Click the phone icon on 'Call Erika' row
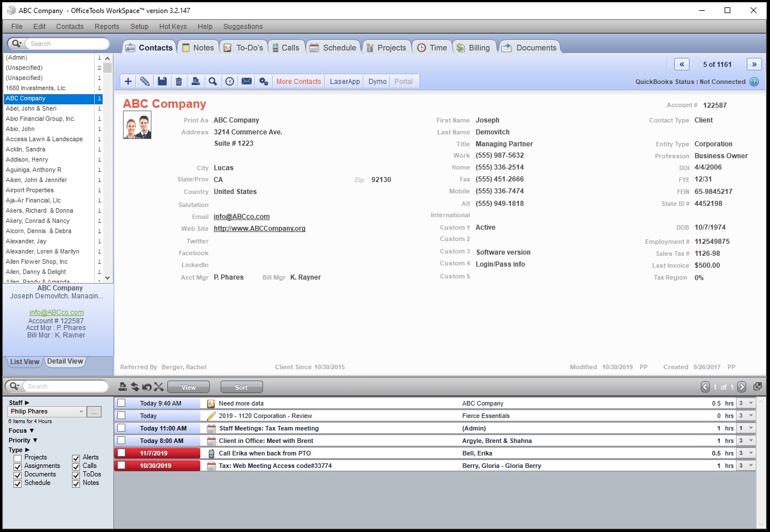This screenshot has width=770, height=532. 211,453
